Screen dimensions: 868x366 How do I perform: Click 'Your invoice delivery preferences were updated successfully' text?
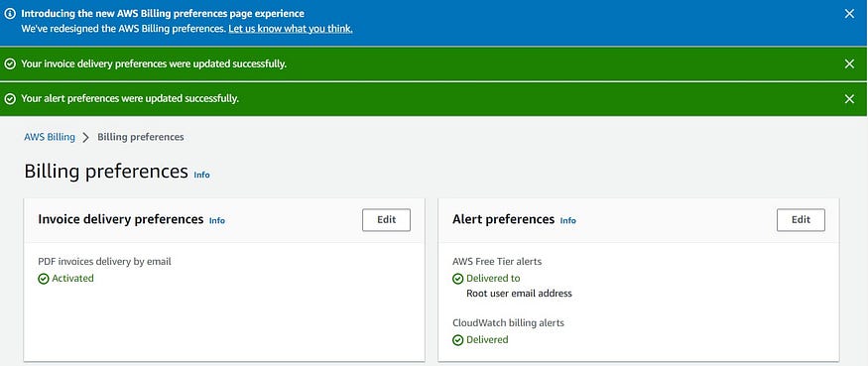[x=154, y=63]
